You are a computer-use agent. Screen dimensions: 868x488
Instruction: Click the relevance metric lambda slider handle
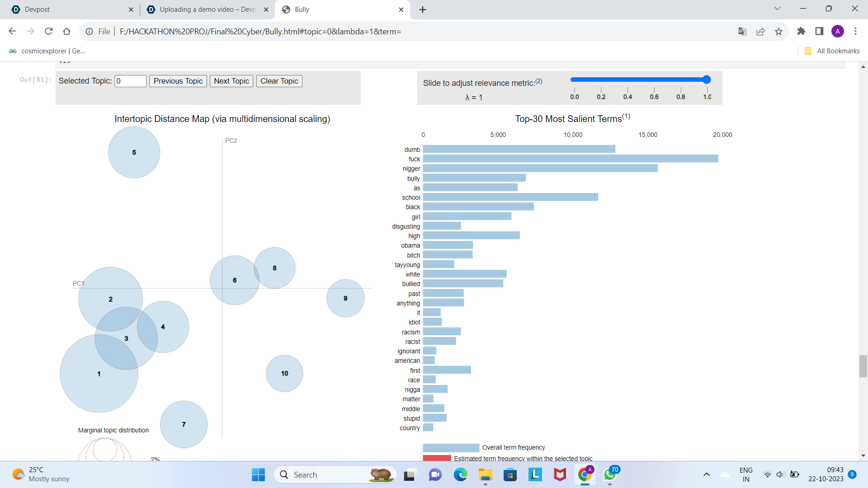[707, 80]
